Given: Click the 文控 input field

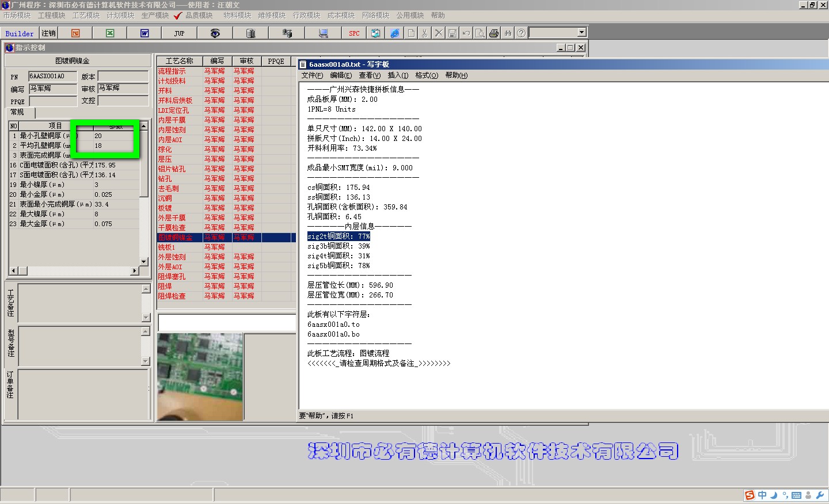Looking at the screenshot, I should [123, 101].
